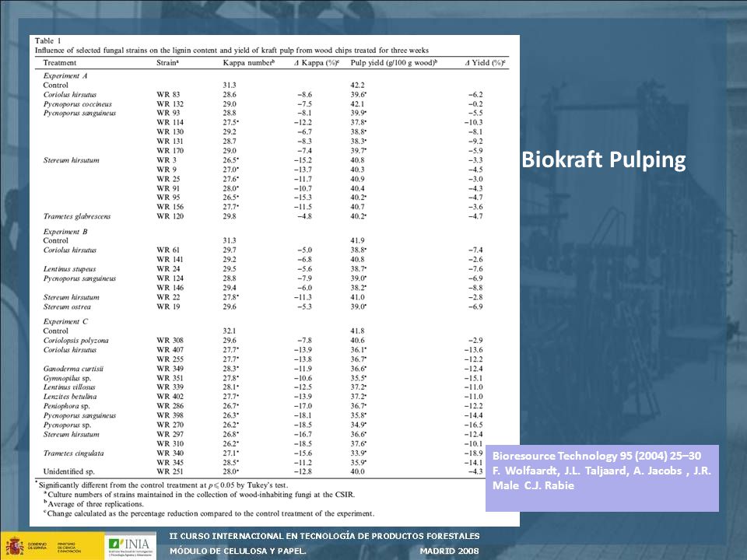Click strain cell 'WR 170'
Viewport: 747px width, 560px height.
(170, 150)
